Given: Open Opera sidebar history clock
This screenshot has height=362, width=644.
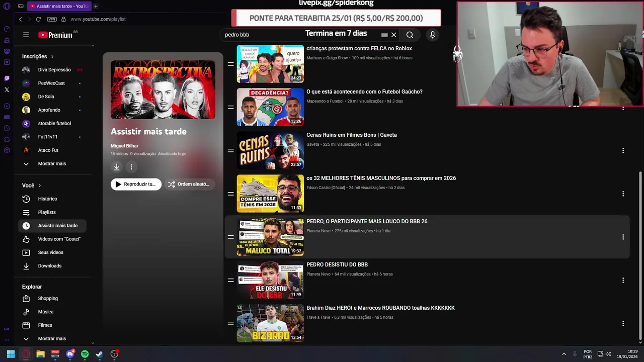Looking at the screenshot, I should [7, 128].
